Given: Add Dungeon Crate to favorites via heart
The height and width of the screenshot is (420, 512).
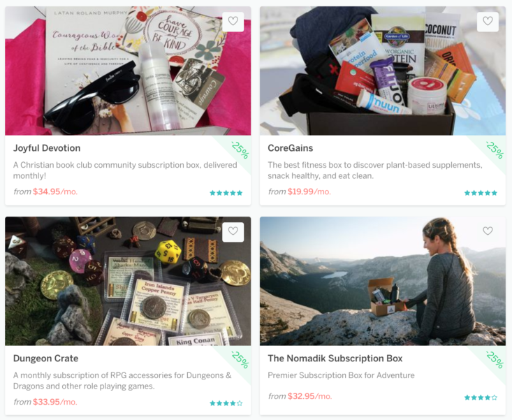Looking at the screenshot, I should click(x=233, y=232).
